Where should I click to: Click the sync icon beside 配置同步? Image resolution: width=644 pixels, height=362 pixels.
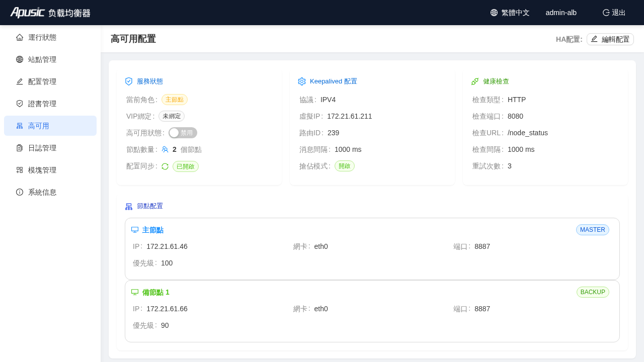click(x=165, y=166)
